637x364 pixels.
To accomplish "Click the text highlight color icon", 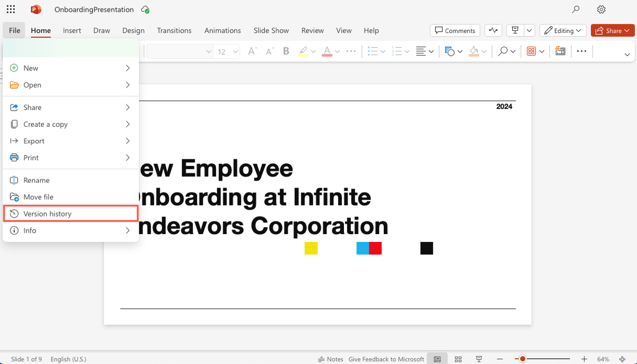I will pos(303,51).
